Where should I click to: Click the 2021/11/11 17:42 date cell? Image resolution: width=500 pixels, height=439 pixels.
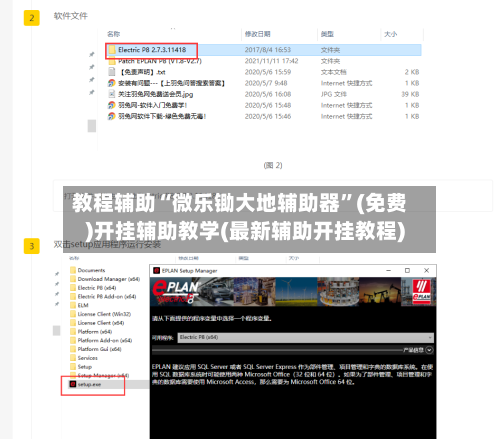pyautogui.click(x=271, y=61)
